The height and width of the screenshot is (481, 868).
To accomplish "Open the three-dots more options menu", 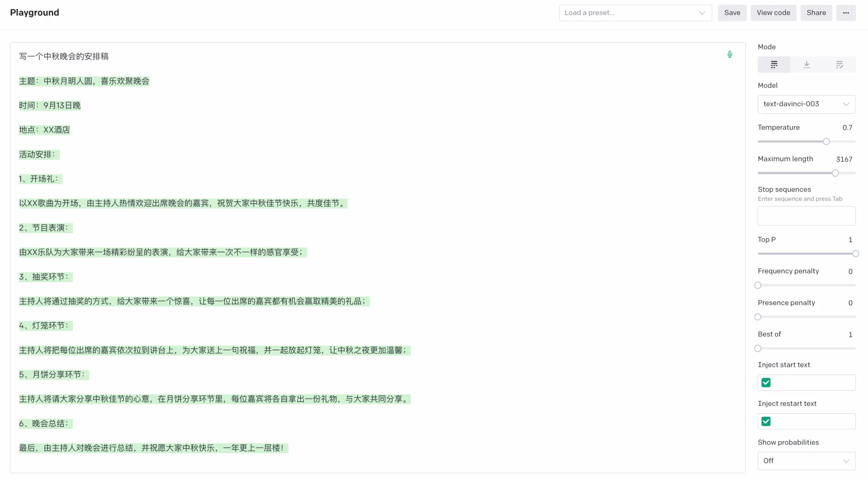I will pos(846,13).
